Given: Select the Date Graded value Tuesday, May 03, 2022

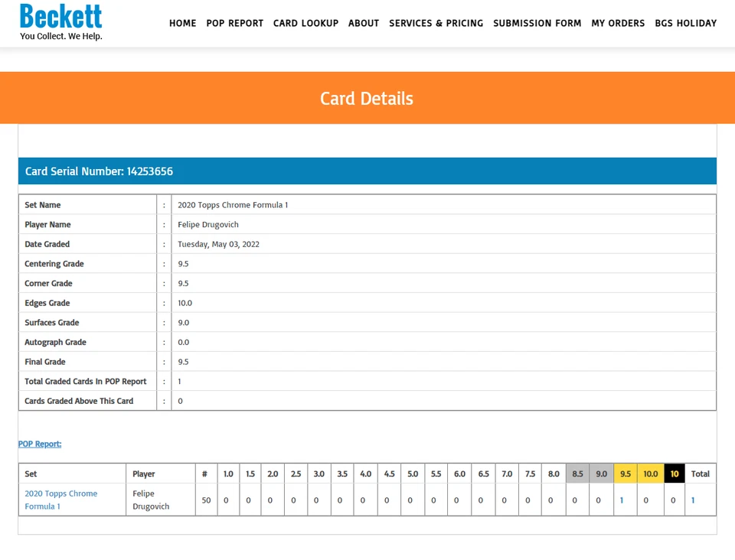Looking at the screenshot, I should 218,244.
